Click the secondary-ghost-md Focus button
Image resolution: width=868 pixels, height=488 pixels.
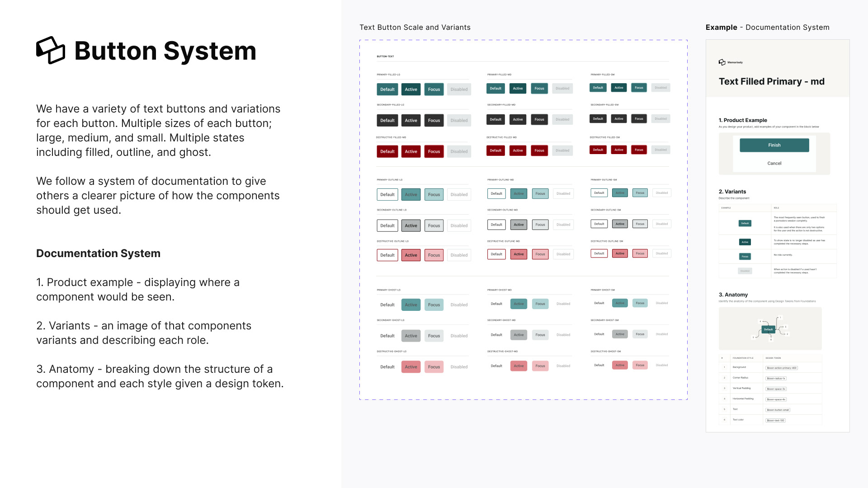point(540,335)
